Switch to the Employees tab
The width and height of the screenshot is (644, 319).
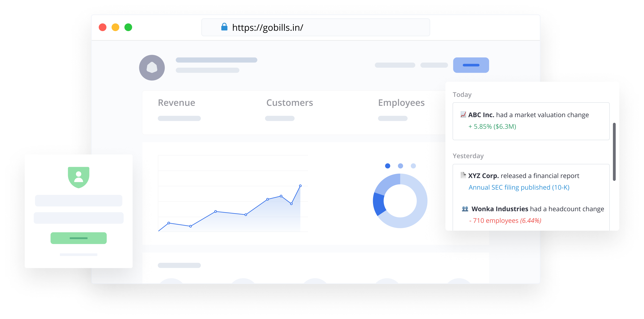click(x=401, y=103)
